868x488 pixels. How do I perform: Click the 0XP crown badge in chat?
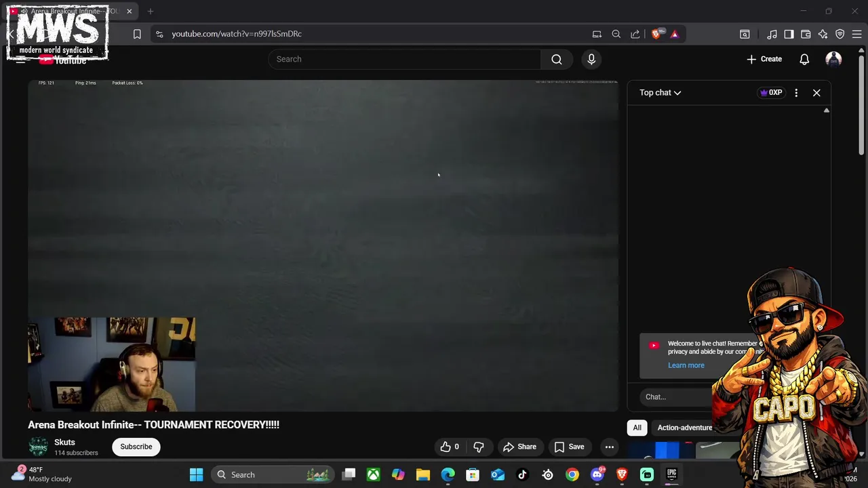click(771, 93)
